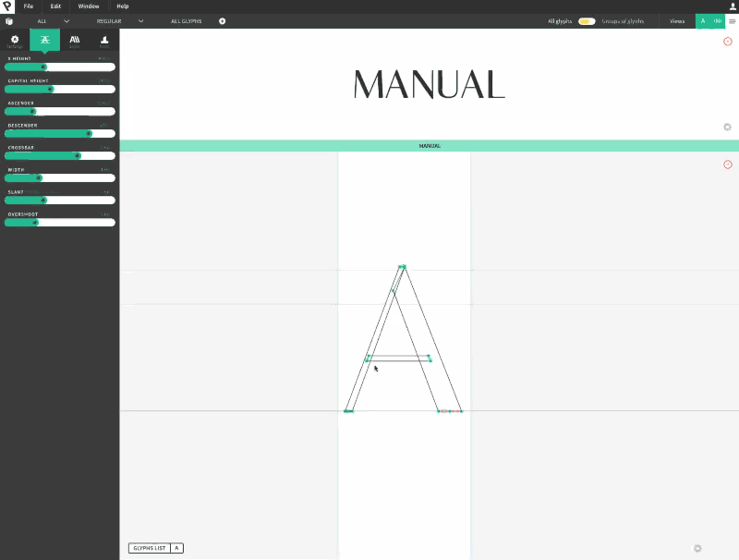Switch to the Style parameters tab
Screen dimensions: 739x560
75,41
